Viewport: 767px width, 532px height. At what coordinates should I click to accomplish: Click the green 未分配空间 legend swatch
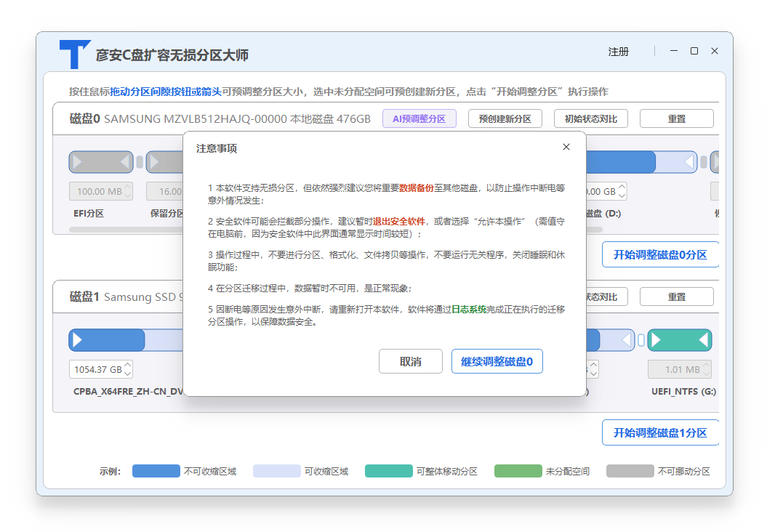(518, 471)
